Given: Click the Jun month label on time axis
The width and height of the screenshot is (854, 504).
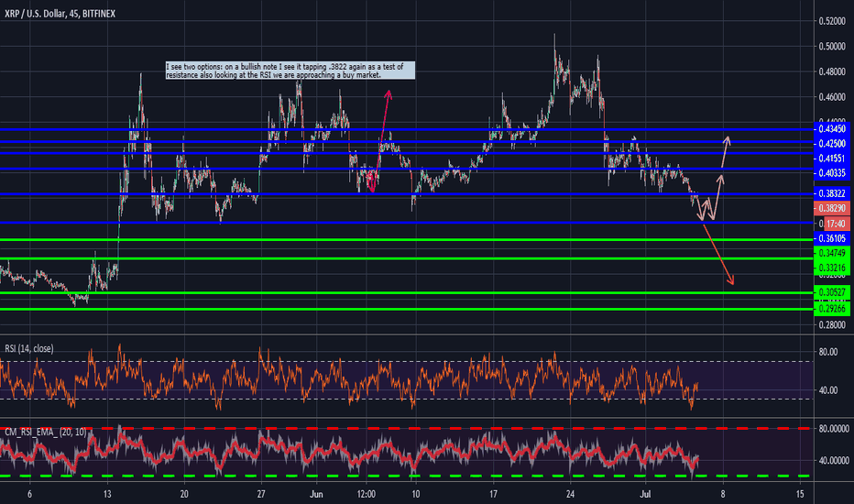Looking at the screenshot, I should pos(316,494).
